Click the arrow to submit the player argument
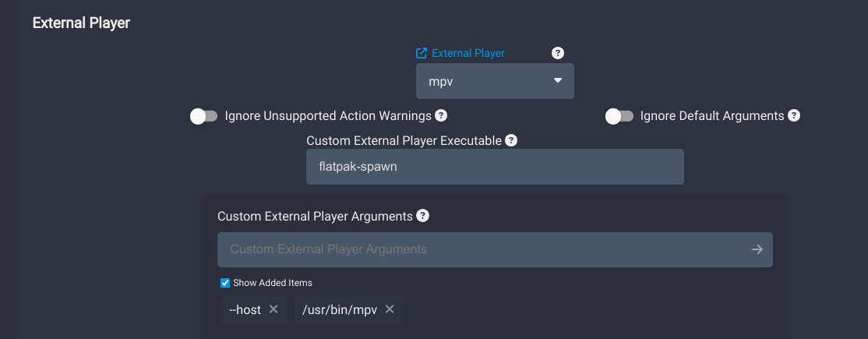The height and width of the screenshot is (339, 868). coord(757,249)
